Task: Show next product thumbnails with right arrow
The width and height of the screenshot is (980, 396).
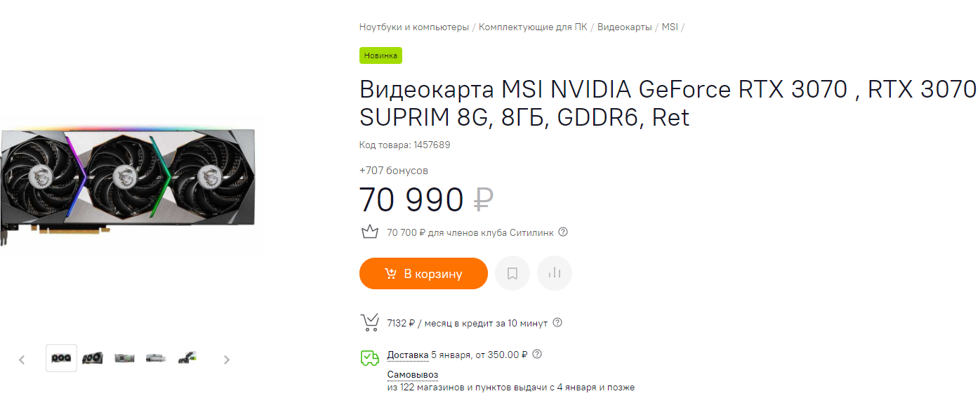Action: tap(226, 359)
